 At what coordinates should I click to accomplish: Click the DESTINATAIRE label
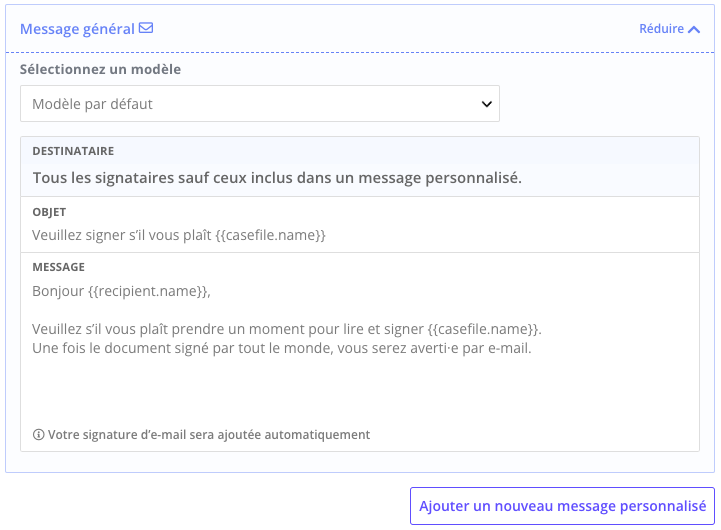73,151
